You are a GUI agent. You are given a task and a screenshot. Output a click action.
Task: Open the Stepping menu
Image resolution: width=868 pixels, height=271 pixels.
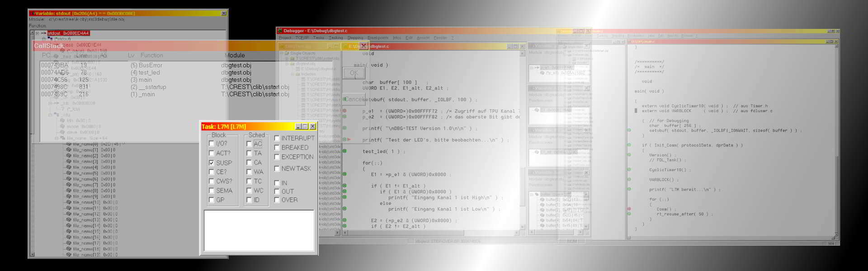coord(355,38)
